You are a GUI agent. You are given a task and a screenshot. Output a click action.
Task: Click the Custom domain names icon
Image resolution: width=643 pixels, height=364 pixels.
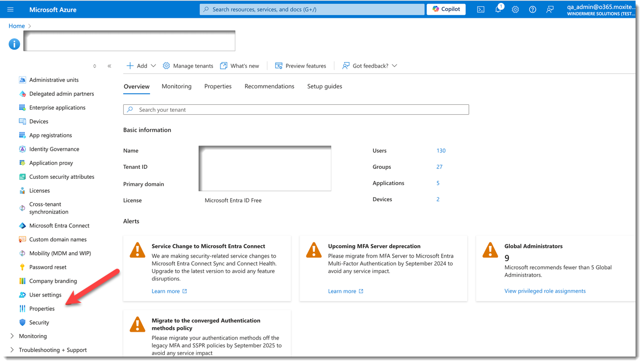point(22,240)
